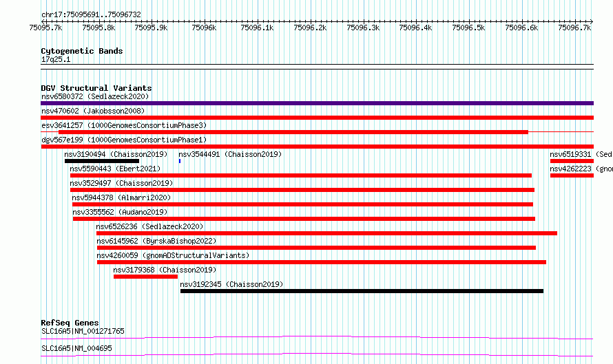Click the small blue nsv3544491 marker
The height and width of the screenshot is (364, 613).
(180, 161)
